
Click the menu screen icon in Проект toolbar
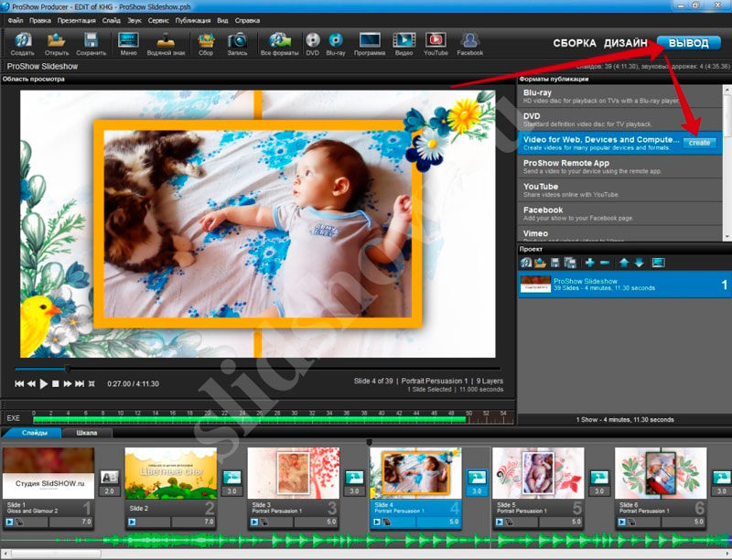(658, 263)
